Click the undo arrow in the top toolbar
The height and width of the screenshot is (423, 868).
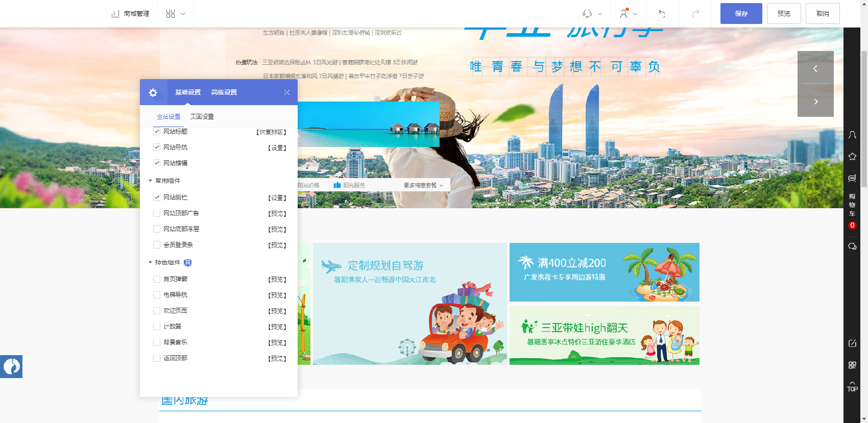(662, 14)
